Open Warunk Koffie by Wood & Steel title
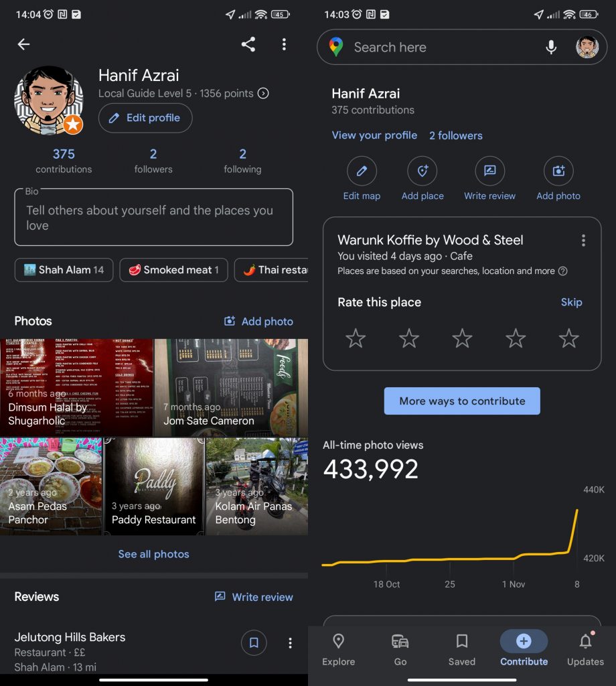616x686 pixels. (x=430, y=240)
